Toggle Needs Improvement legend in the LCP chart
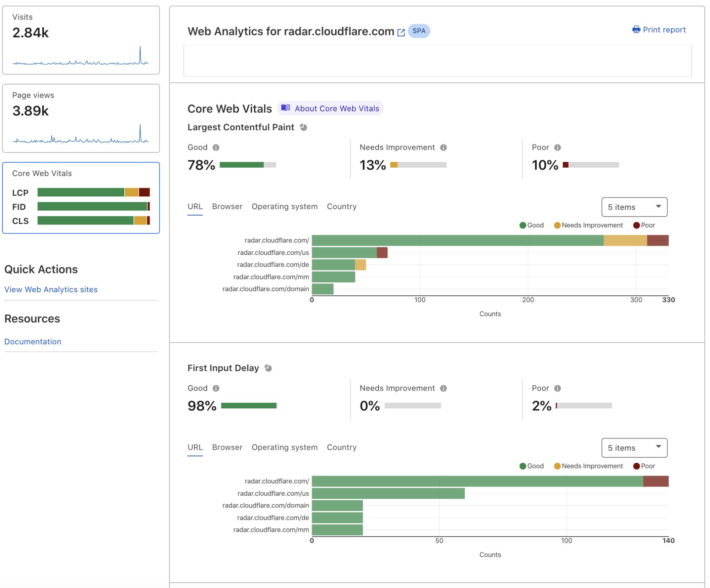This screenshot has width=710, height=588. point(589,225)
